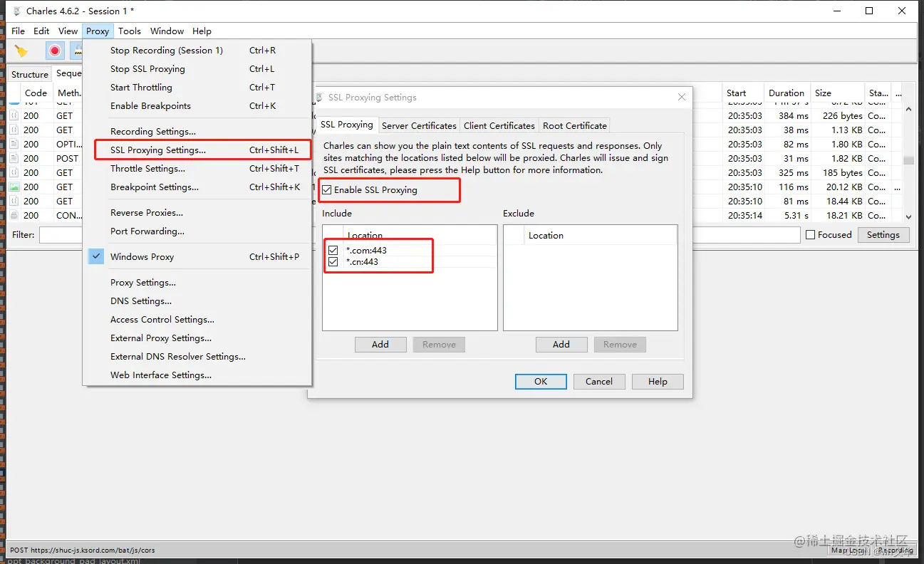Click the Recording status indicator
This screenshot has height=564, width=924.
coord(895,550)
